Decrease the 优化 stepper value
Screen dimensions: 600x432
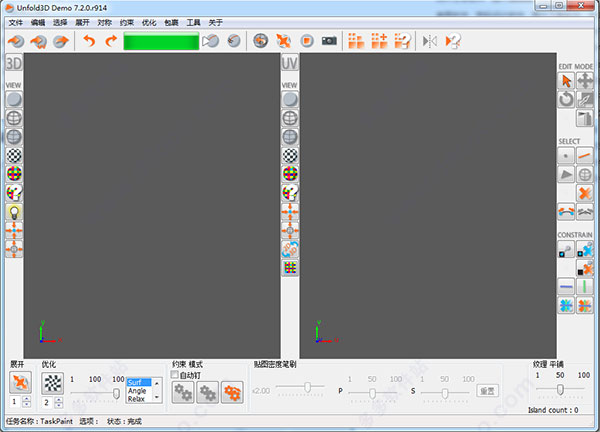59,404
